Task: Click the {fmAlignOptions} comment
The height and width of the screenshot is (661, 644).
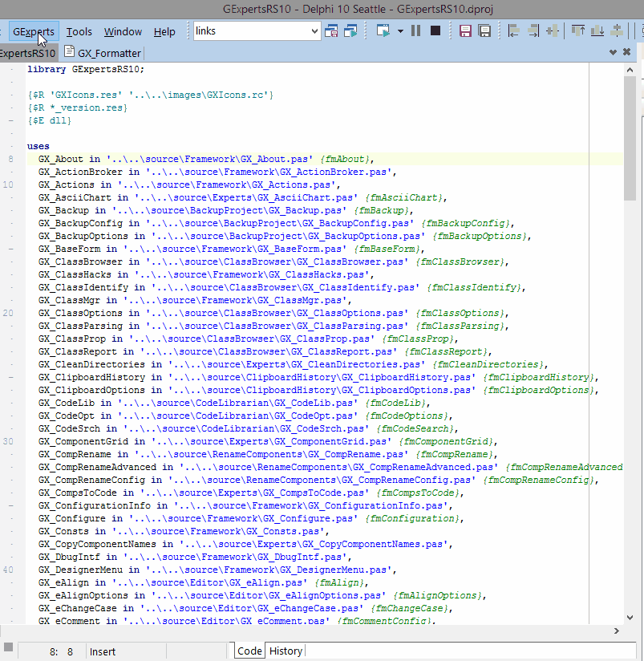Action: tap(437, 596)
